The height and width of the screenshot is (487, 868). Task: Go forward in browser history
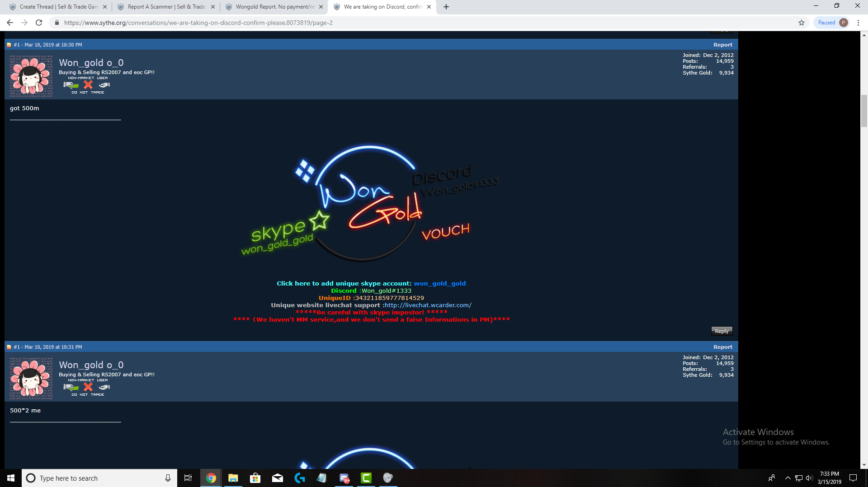(24, 23)
